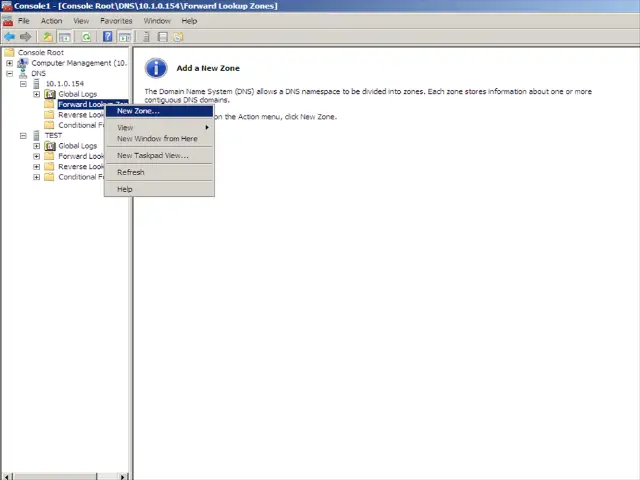Expand Reverse Lookup Zones under TEST

coord(37,167)
